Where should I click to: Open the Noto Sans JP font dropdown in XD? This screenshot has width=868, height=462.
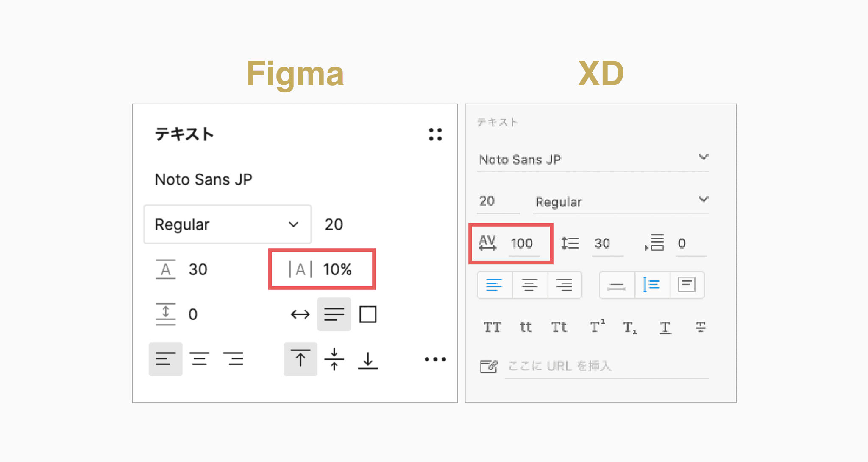[x=593, y=160]
